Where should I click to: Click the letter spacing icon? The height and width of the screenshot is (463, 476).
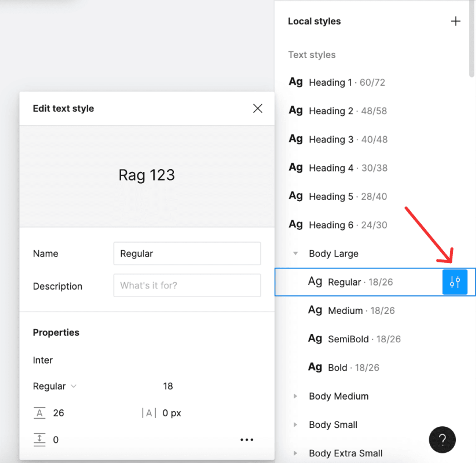pyautogui.click(x=149, y=413)
